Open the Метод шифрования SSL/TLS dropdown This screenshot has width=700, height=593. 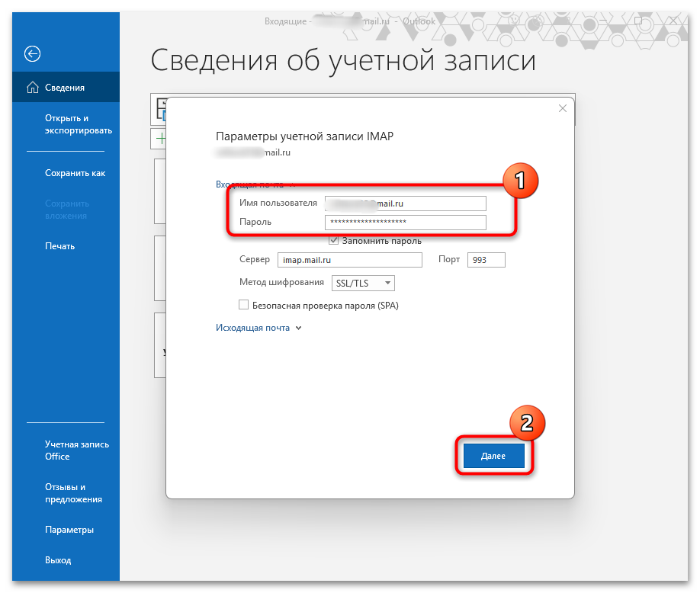(x=363, y=284)
